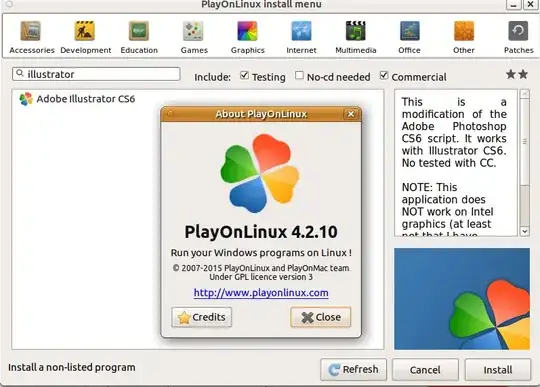Click the Cancel button

click(x=425, y=369)
